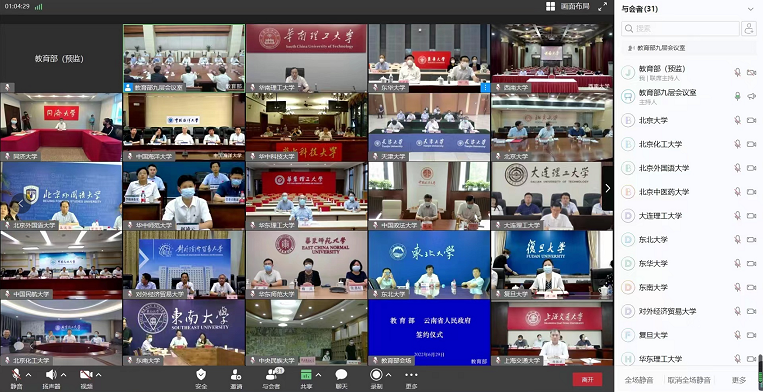The image size is (763, 392).
Task: Click the Invite (邀请) icon
Action: [x=236, y=374]
